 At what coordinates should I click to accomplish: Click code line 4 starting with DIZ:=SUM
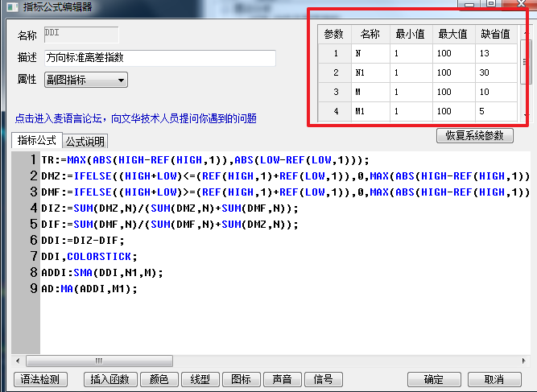click(x=170, y=208)
